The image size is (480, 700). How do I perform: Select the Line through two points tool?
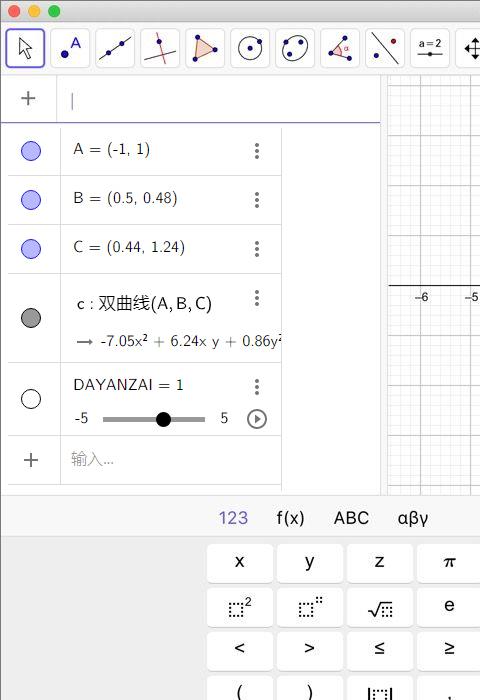[x=115, y=48]
